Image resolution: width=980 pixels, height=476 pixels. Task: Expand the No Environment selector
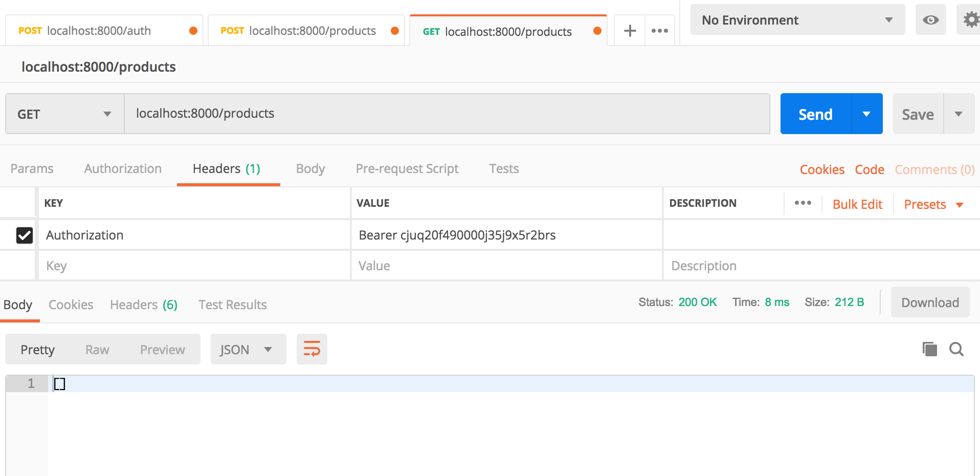tap(796, 19)
